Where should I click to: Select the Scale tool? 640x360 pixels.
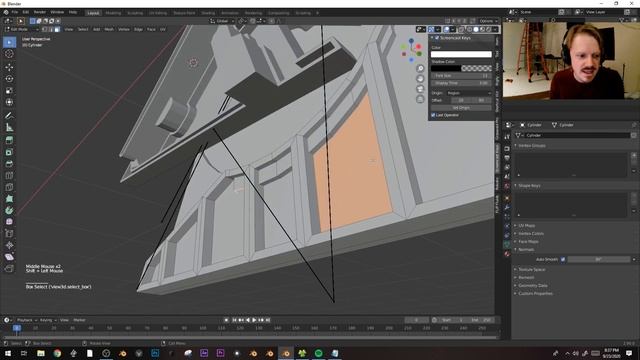click(x=9, y=91)
